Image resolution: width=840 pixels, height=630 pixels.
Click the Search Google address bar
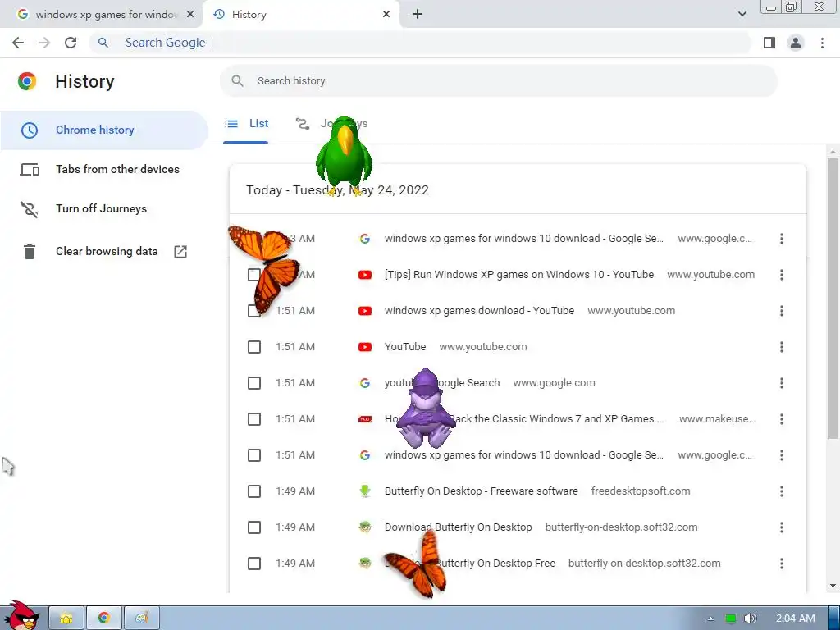coord(419,43)
